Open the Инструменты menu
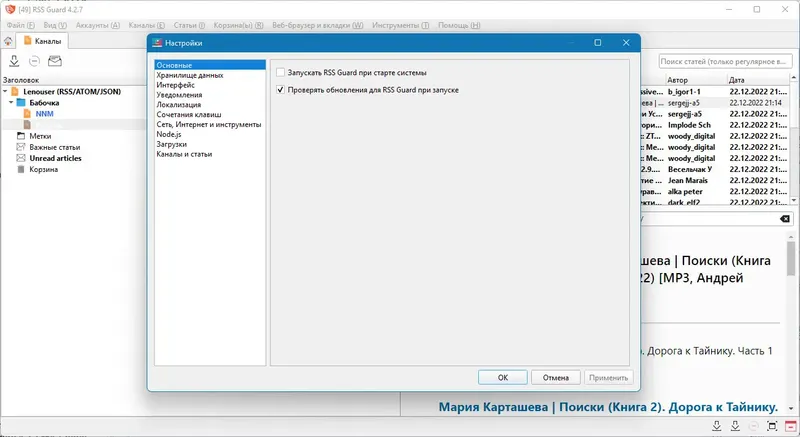800x437 pixels. click(x=401, y=25)
